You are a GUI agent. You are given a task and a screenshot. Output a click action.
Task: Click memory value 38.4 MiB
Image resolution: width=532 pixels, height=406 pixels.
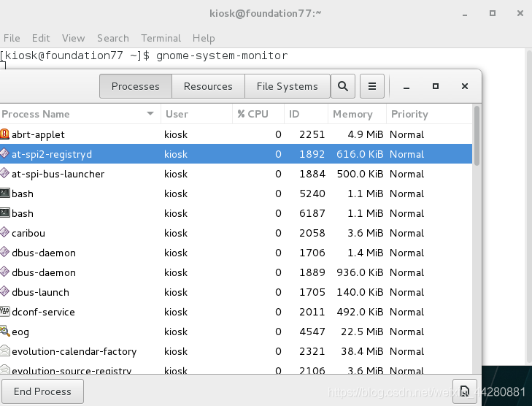click(362, 351)
